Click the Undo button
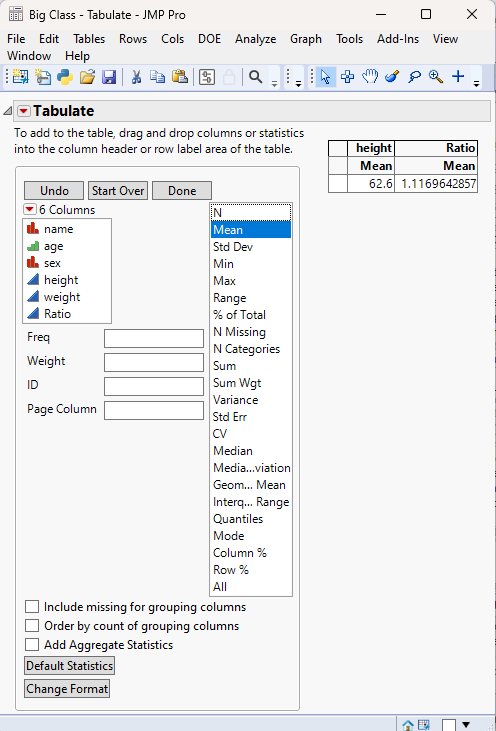 click(54, 191)
